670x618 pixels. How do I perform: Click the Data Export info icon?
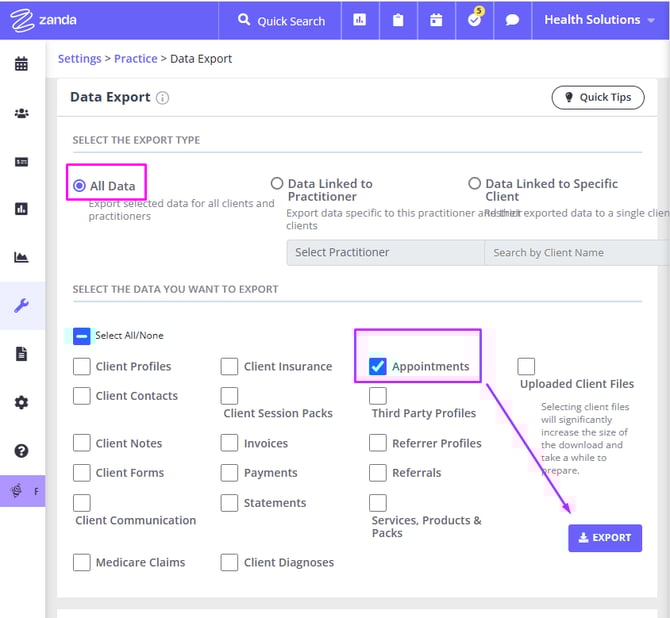pos(163,98)
